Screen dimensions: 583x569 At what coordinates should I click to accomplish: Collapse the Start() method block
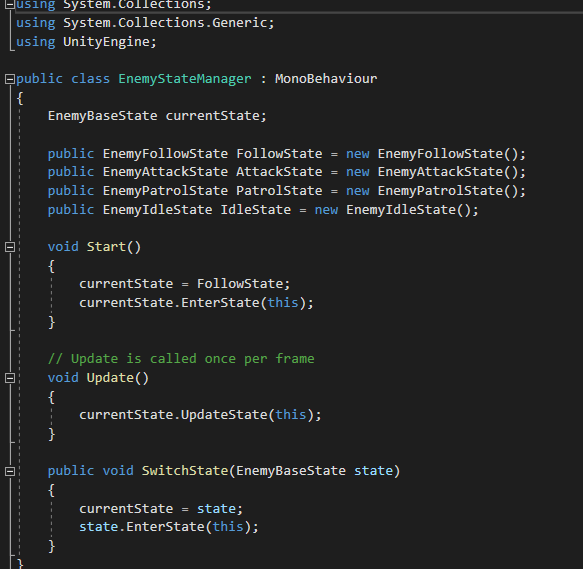pyautogui.click(x=10, y=247)
